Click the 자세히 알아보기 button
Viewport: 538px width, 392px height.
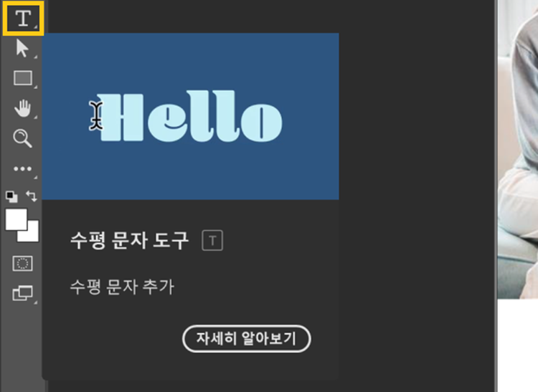pyautogui.click(x=246, y=338)
